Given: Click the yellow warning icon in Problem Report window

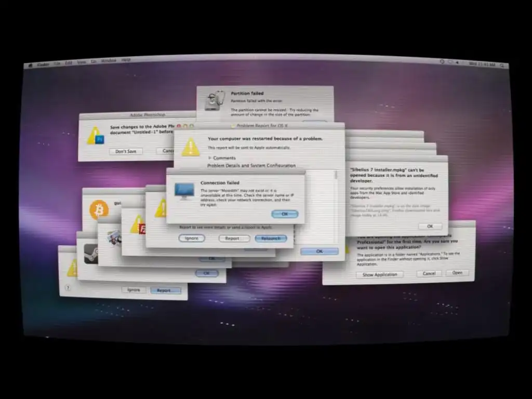Looking at the screenshot, I should pos(191,147).
